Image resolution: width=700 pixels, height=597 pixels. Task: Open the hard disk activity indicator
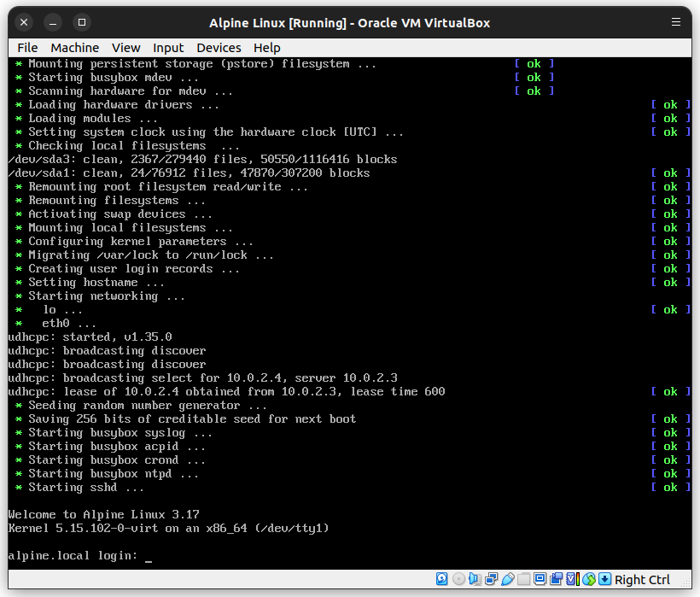[441, 579]
